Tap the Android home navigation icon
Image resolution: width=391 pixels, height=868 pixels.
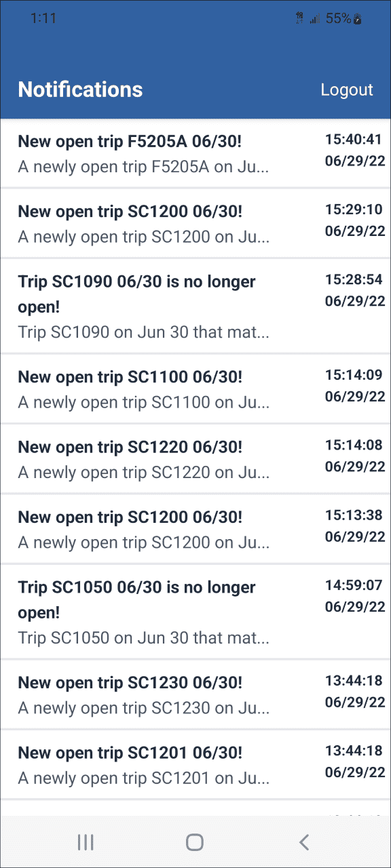195,842
